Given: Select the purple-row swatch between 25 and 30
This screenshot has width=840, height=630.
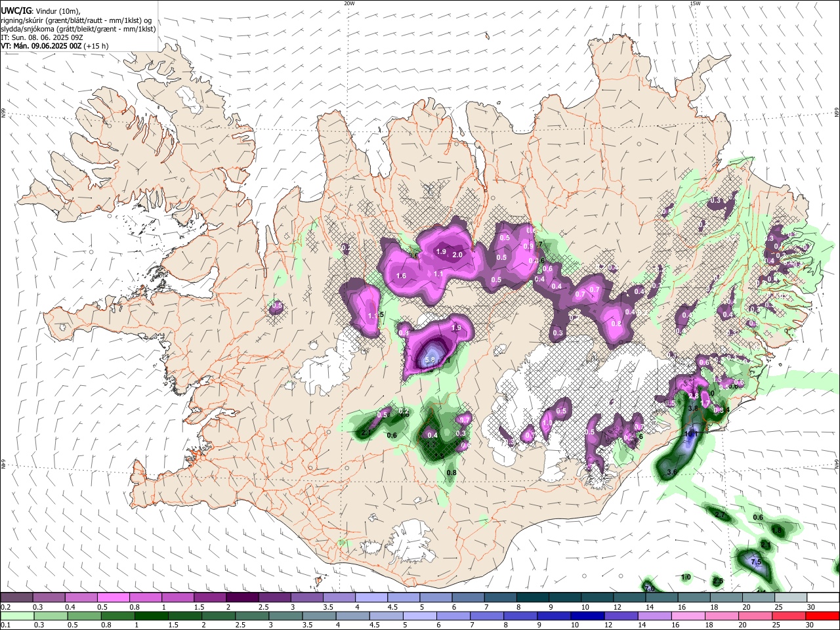Looking at the screenshot, I should pyautogui.click(x=791, y=598).
